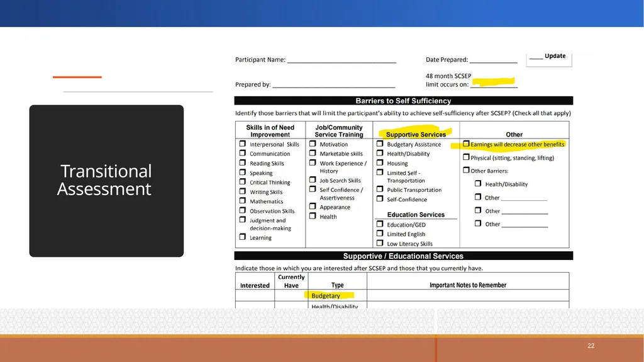Click the 'Supportive / Educational Services' header bar
The height and width of the screenshot is (362, 644).
click(x=403, y=256)
